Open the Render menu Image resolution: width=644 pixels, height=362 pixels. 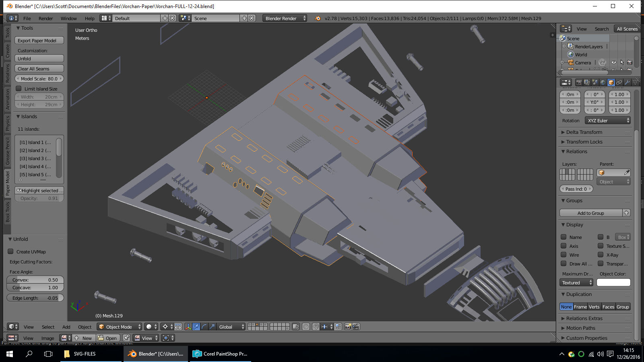(x=46, y=18)
